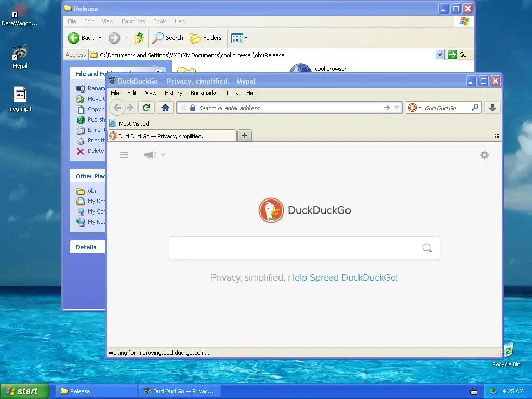The image size is (532, 399).
Task: Click Back in the Release explorer window
Action: [81, 38]
